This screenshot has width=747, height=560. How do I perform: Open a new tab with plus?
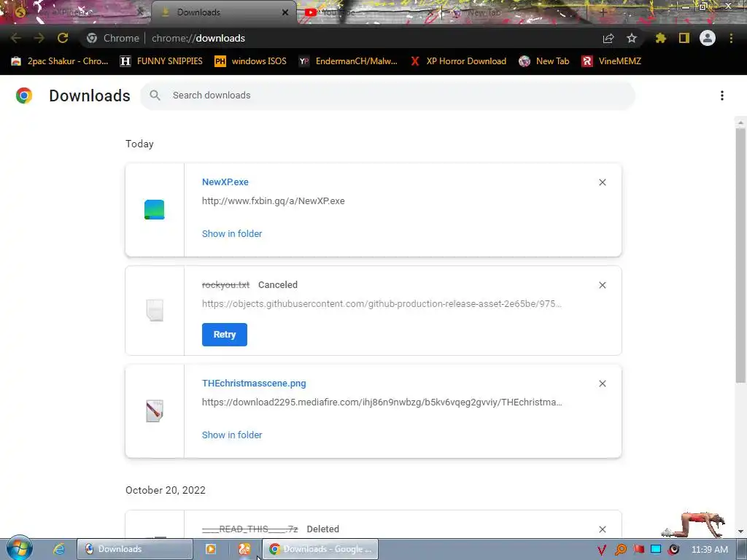[603, 13]
